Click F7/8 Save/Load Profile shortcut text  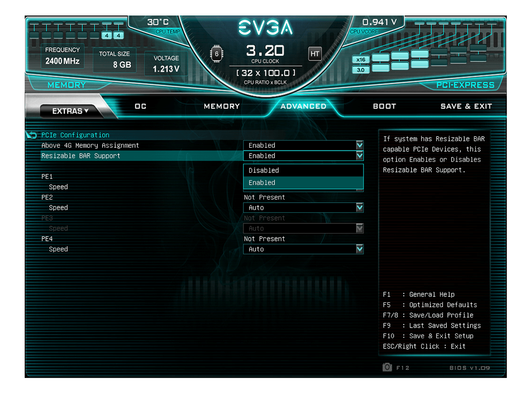coord(428,315)
